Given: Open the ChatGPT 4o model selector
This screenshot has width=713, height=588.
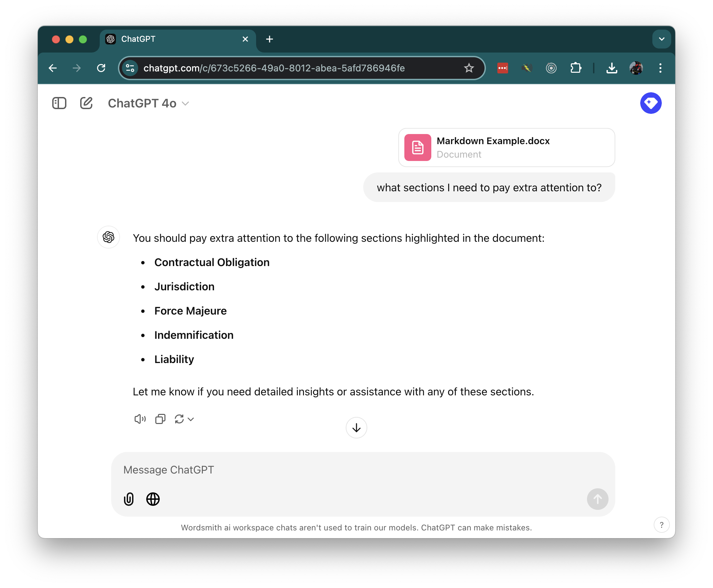Looking at the screenshot, I should (148, 103).
